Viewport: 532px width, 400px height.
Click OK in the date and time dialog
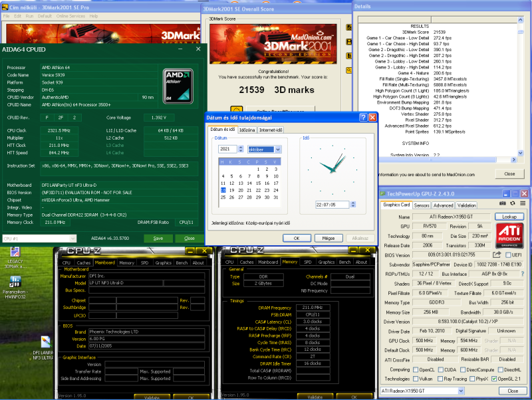[x=297, y=238]
